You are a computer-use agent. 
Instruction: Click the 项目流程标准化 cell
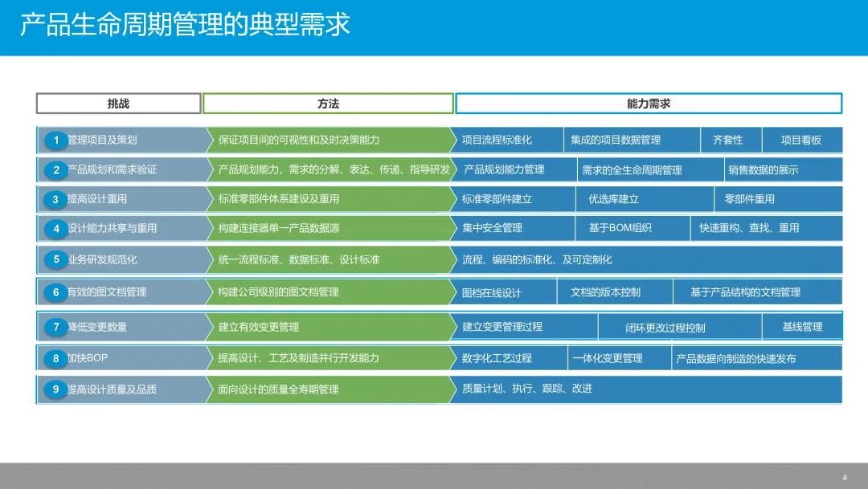pyautogui.click(x=506, y=140)
